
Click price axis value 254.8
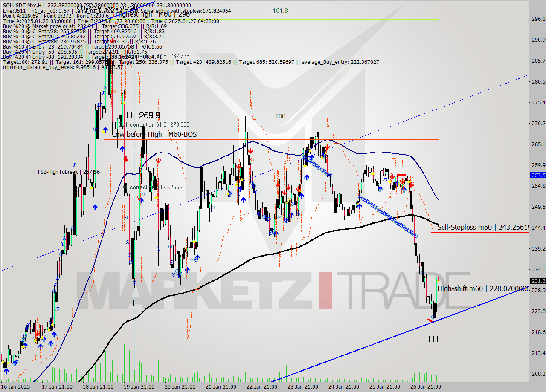538,186
